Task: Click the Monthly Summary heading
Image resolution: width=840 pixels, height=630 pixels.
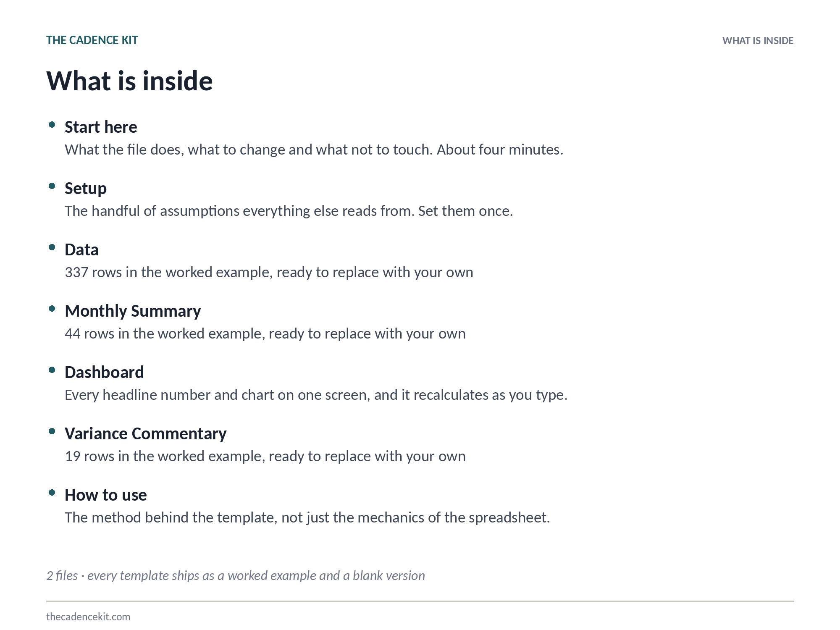Action: [133, 311]
